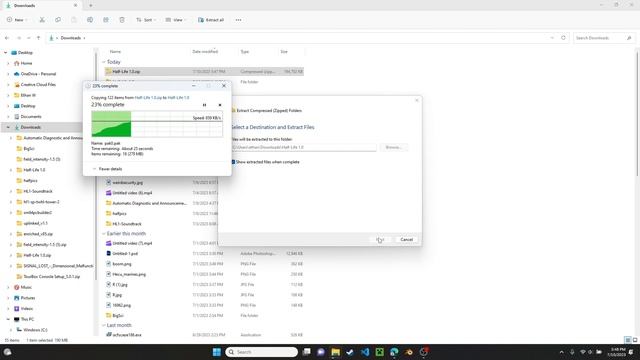Sort by Date modified column header
640x360 pixels.
coord(205,52)
